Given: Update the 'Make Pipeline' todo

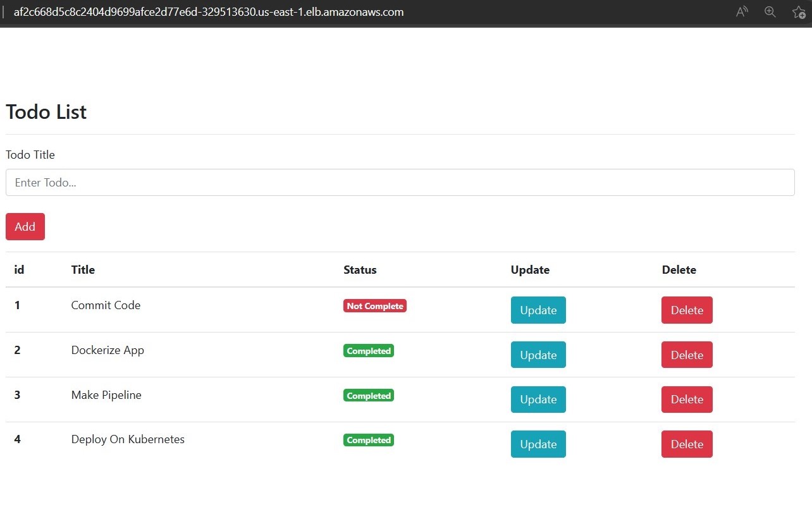Looking at the screenshot, I should 538,399.
